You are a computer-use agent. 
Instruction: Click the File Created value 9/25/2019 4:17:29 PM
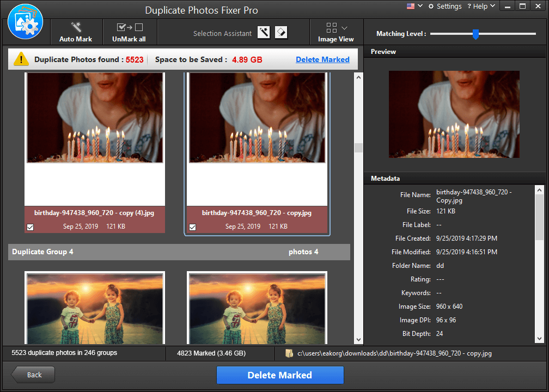coord(467,238)
